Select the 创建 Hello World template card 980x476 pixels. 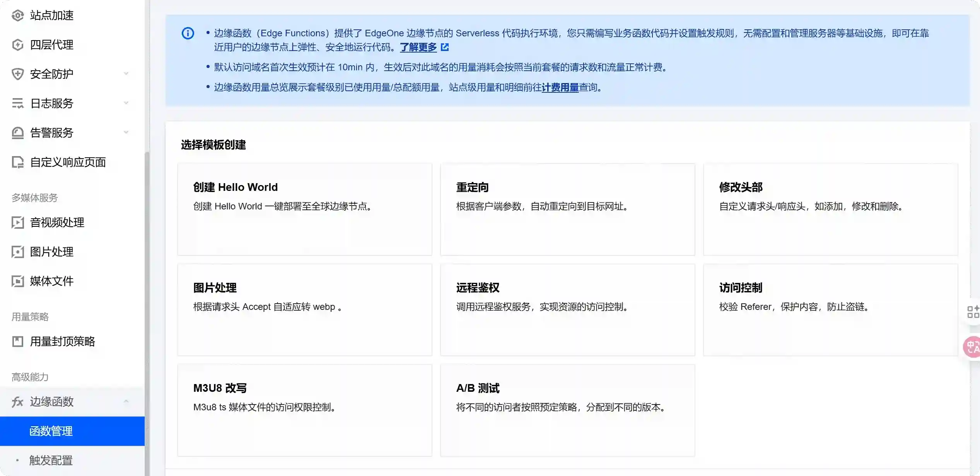(304, 209)
